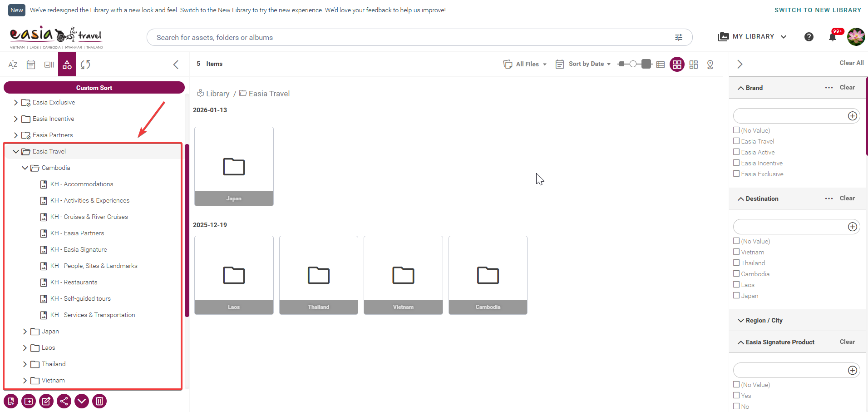Choose the date sort calendar icon in sidebar

[31, 65]
